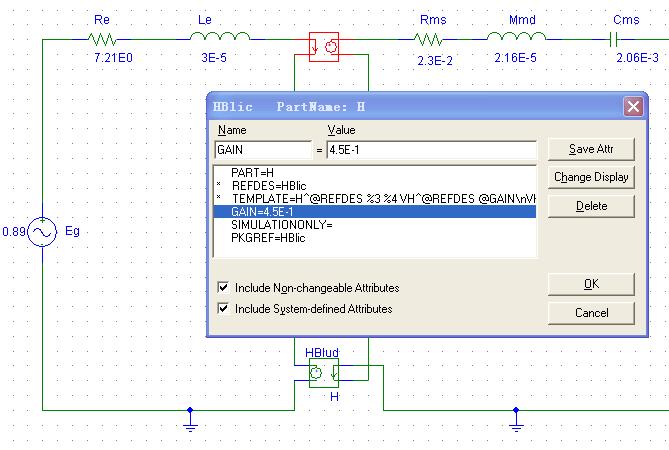Viewport: 669px width, 450px height.
Task: Close the HBlic attribute dialog
Action: (632, 106)
